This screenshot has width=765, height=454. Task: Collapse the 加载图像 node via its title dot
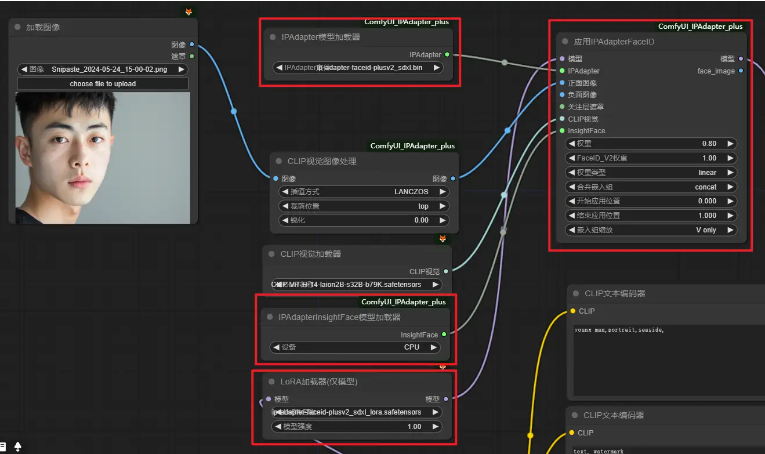point(18,27)
